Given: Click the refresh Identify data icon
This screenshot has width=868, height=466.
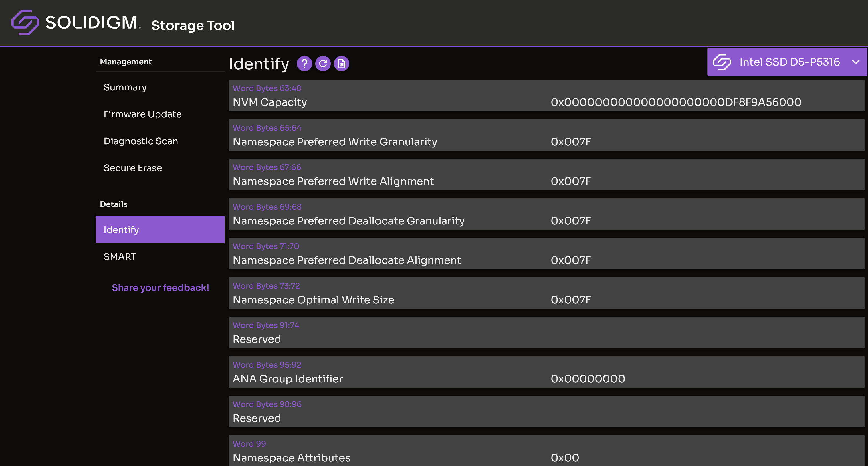Looking at the screenshot, I should click(323, 64).
